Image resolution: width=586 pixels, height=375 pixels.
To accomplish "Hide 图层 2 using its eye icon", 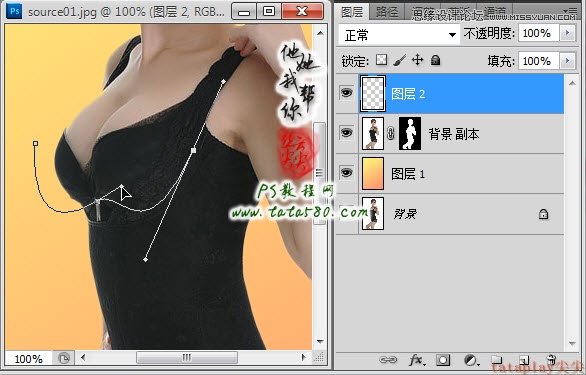I will (347, 92).
